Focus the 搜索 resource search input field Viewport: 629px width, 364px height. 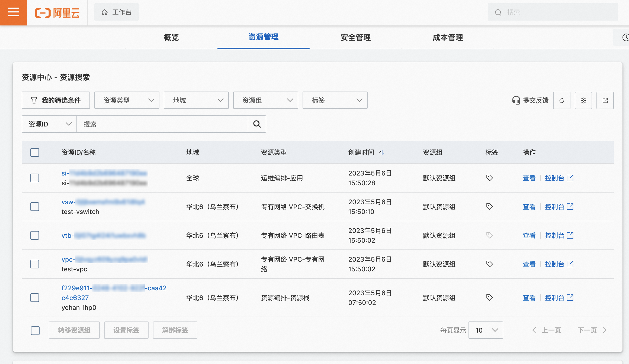[162, 124]
